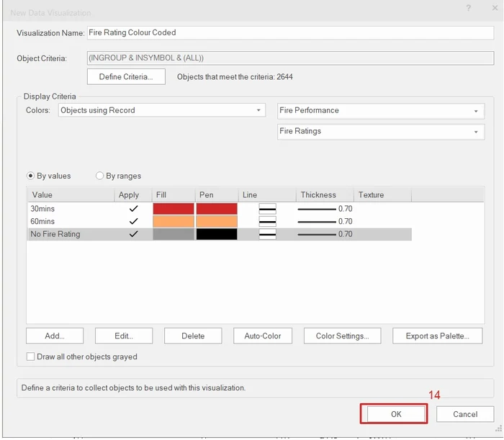Toggle Apply checkmark for 30mins row
Screen dimensions: 504x440
pyautogui.click(x=133, y=209)
